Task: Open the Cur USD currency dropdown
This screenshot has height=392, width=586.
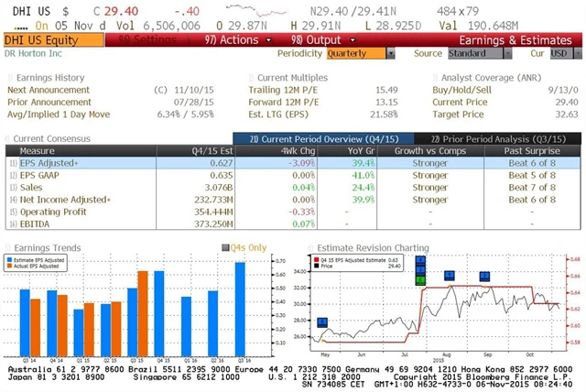Action: pos(561,53)
